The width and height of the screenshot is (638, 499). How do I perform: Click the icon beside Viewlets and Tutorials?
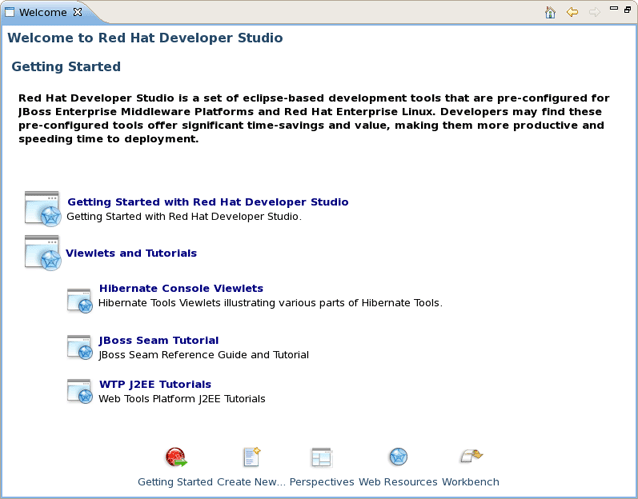43,253
